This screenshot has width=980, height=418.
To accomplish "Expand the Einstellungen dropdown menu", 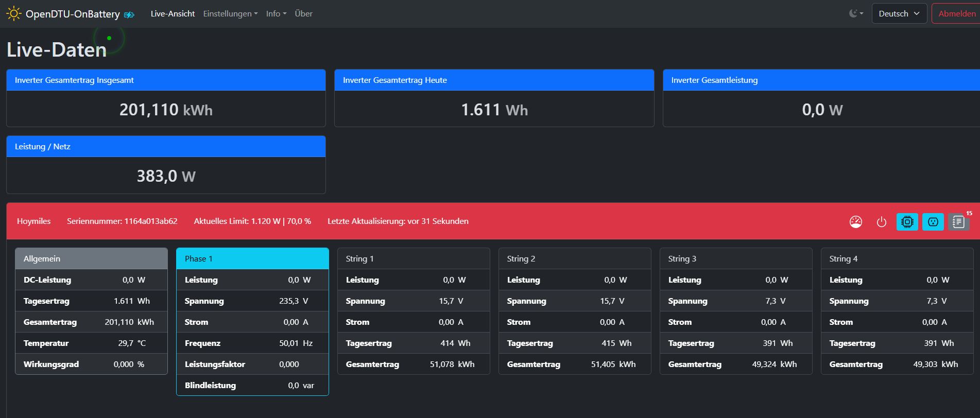I will pos(230,14).
